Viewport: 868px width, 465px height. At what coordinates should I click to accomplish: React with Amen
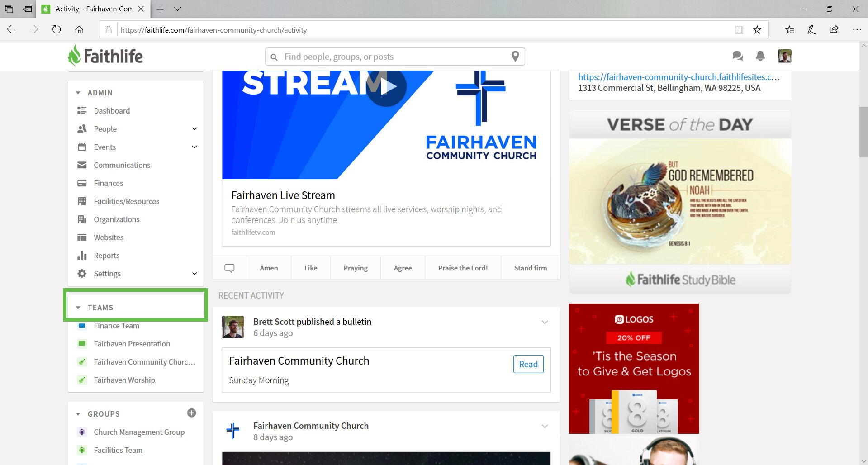(269, 268)
